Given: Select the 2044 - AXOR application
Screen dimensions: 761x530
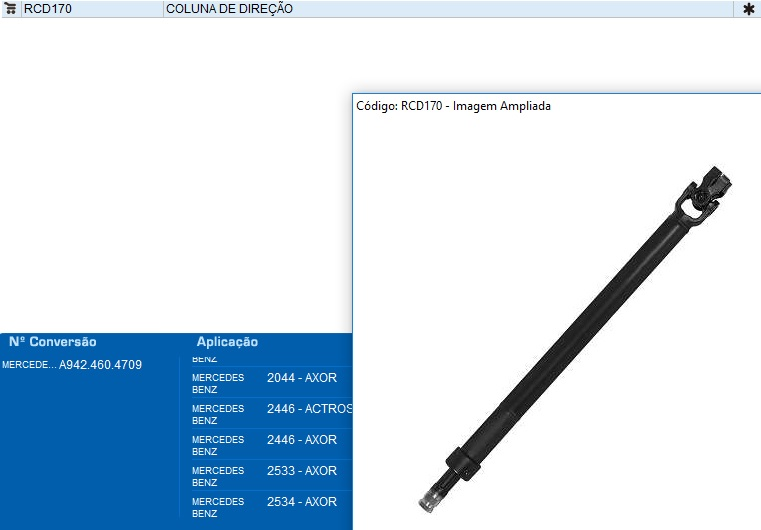Looking at the screenshot, I should [301, 378].
